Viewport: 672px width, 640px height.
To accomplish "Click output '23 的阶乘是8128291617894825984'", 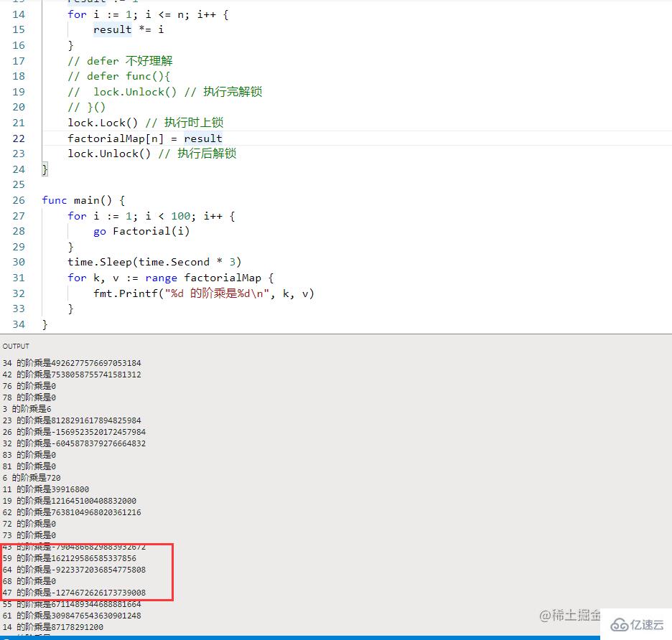I will (x=72, y=420).
